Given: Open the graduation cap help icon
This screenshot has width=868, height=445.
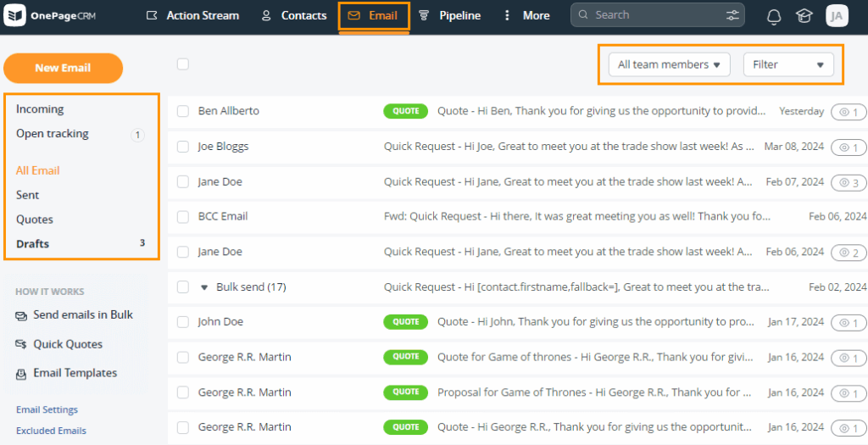Looking at the screenshot, I should click(803, 16).
